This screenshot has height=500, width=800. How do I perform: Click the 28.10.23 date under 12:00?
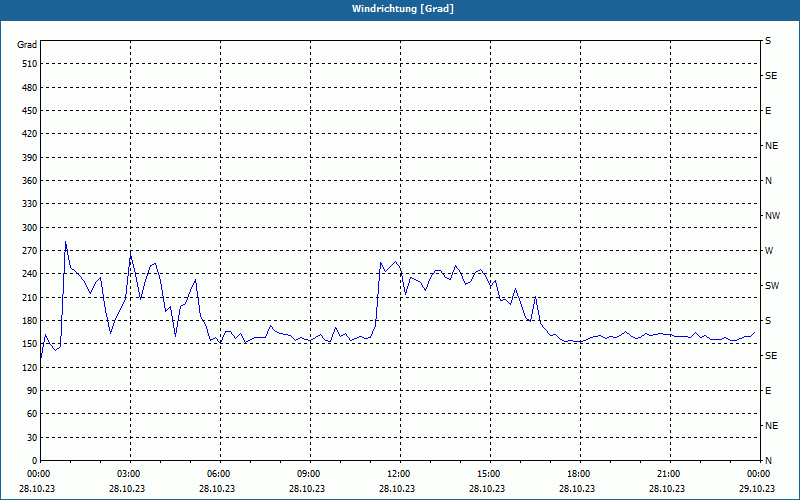coord(397,488)
